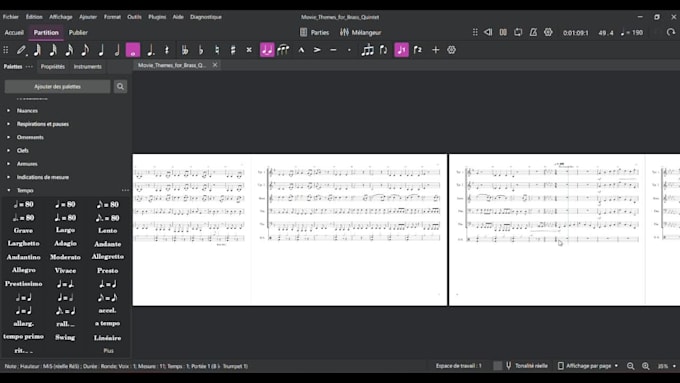Switch to the Publier tab
Viewport: 680px width, 383px height.
point(78,33)
